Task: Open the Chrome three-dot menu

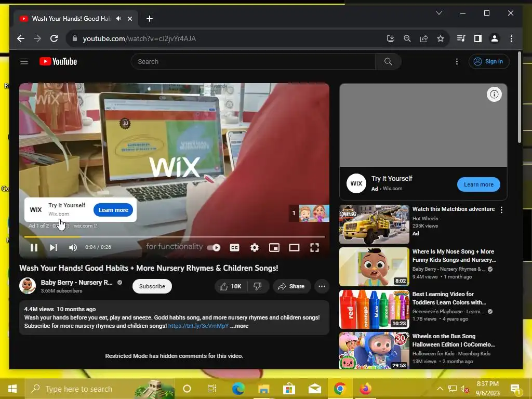Action: click(511, 38)
